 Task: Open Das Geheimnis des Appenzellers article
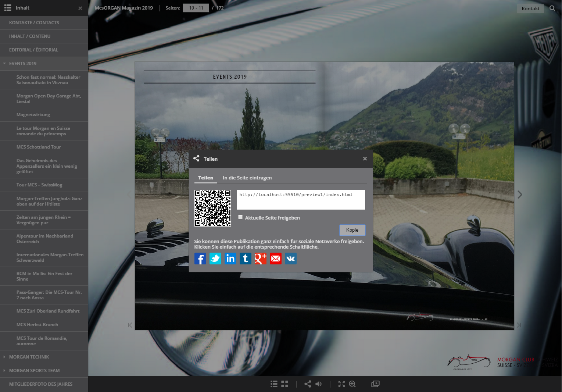coord(44,166)
